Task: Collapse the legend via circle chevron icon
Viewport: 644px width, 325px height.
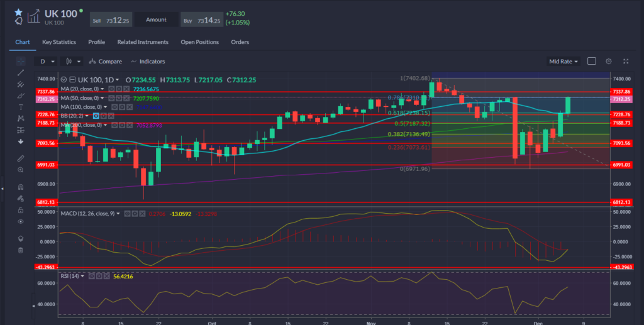Action: point(64,80)
